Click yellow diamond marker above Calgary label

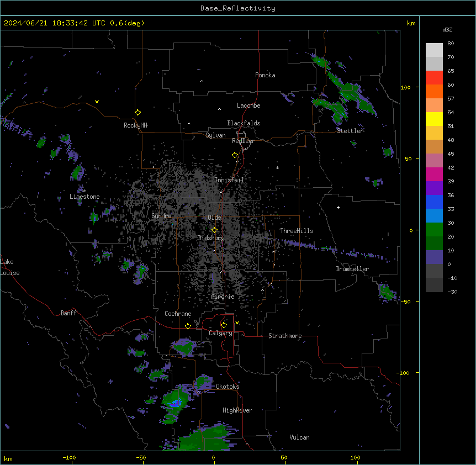point(224,325)
